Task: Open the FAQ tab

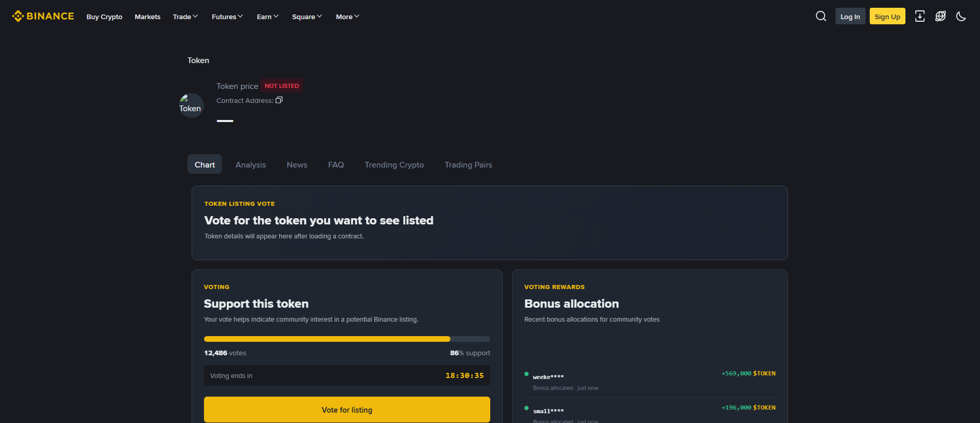Action: (336, 164)
